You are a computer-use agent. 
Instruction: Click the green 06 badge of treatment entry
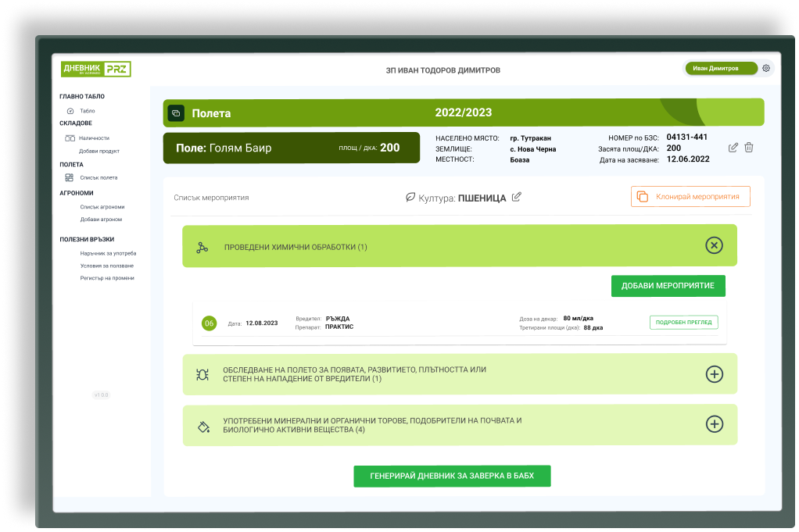(209, 323)
